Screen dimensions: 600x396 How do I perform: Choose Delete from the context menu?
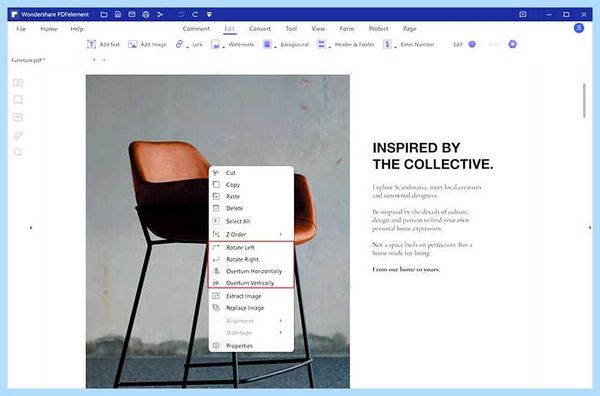coord(251,209)
